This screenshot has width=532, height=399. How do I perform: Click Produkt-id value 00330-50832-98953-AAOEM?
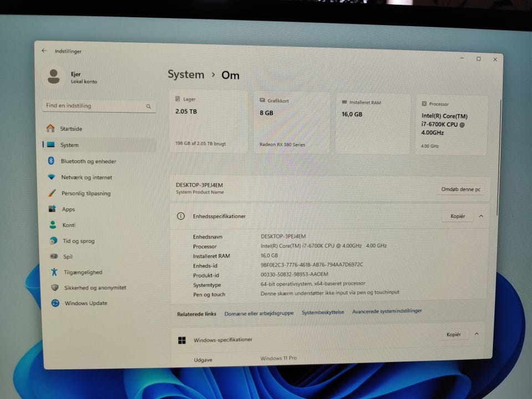pos(294,274)
